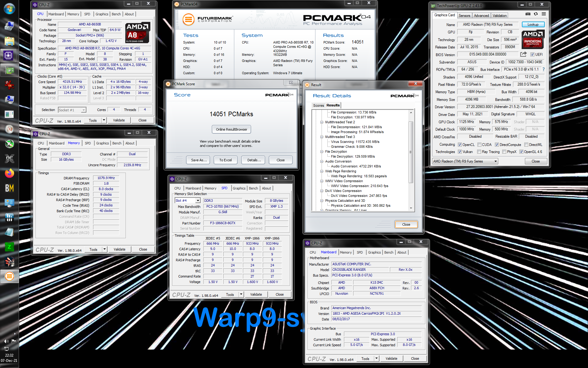This screenshot has width=588, height=368.
Task: Expand the hidden tray icons arrow
Action: (x=15, y=334)
